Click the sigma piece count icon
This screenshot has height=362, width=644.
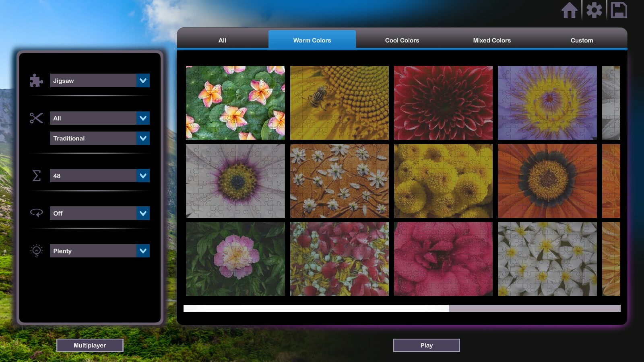pyautogui.click(x=36, y=176)
